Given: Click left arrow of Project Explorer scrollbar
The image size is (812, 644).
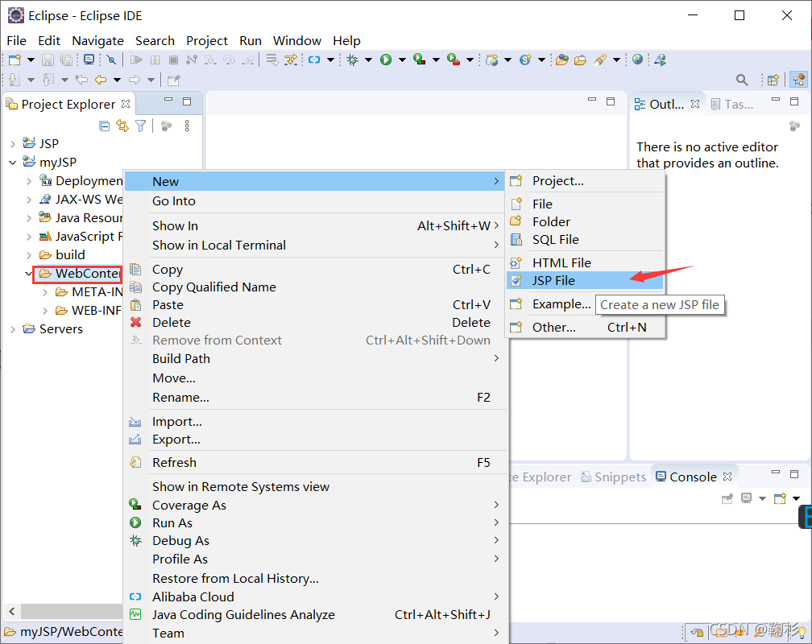Looking at the screenshot, I should pyautogui.click(x=12, y=611).
